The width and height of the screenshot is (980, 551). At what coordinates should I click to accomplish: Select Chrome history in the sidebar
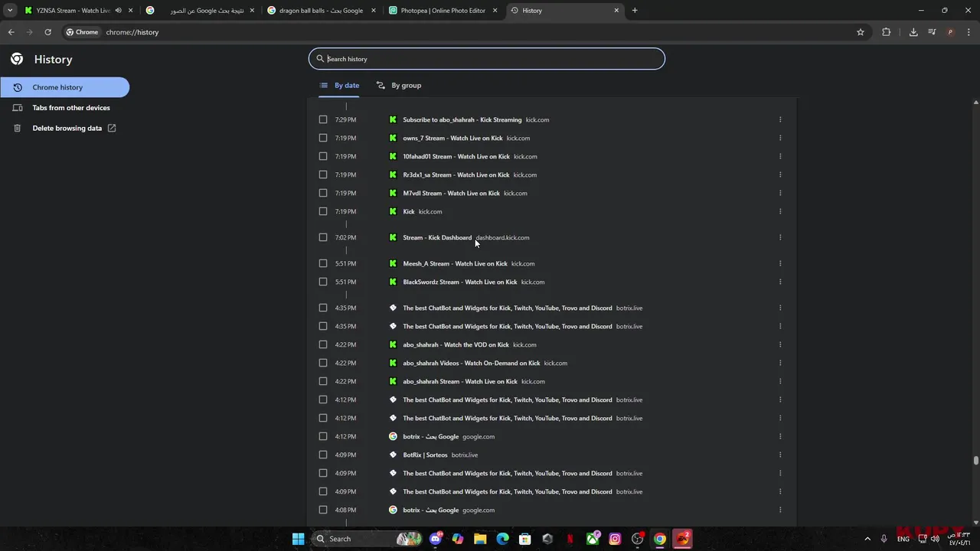[65, 87]
